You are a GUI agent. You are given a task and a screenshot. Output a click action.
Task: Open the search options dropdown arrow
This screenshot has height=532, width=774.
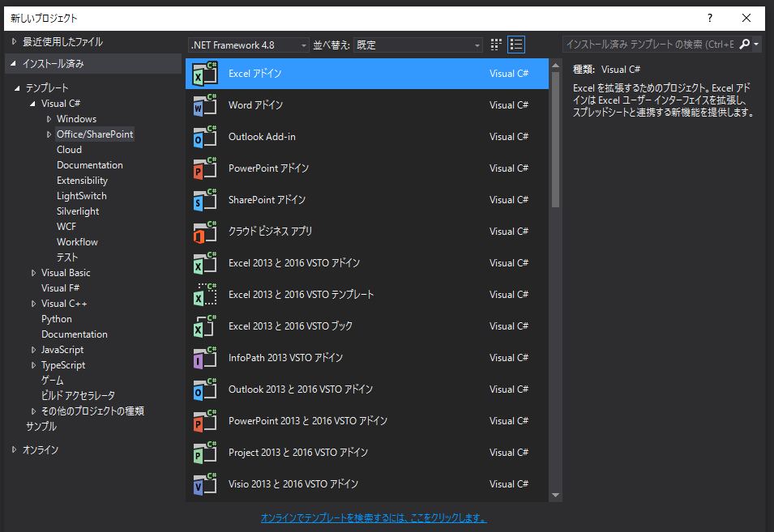pyautogui.click(x=756, y=45)
